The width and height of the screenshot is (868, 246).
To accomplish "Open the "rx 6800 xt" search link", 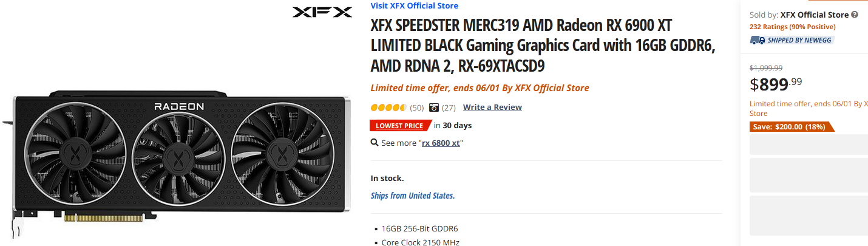I will pos(441,143).
